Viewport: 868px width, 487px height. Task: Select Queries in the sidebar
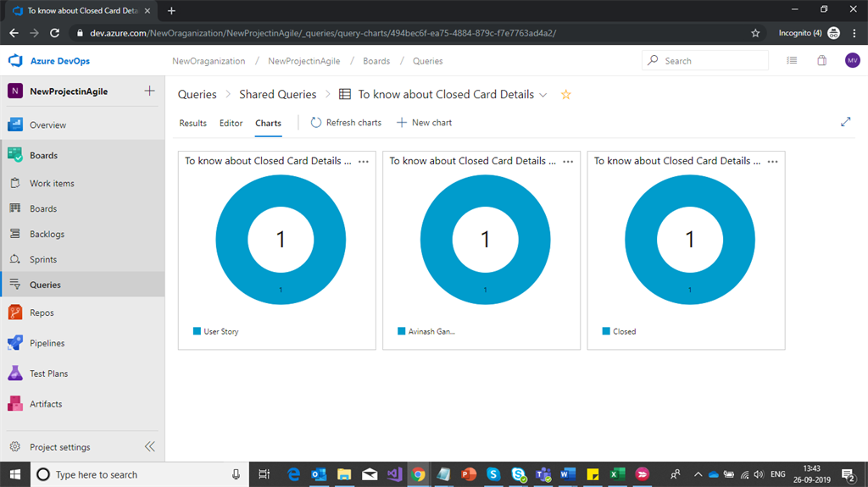tap(83, 285)
